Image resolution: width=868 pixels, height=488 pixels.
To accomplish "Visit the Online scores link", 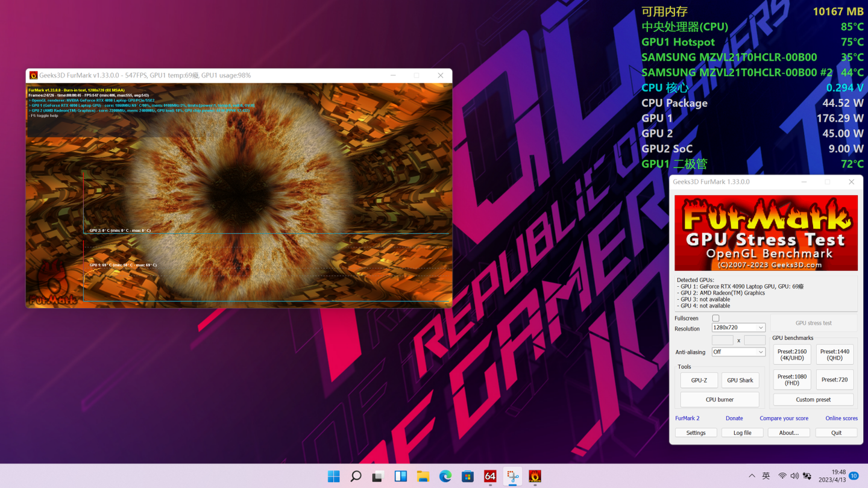I will point(841,418).
